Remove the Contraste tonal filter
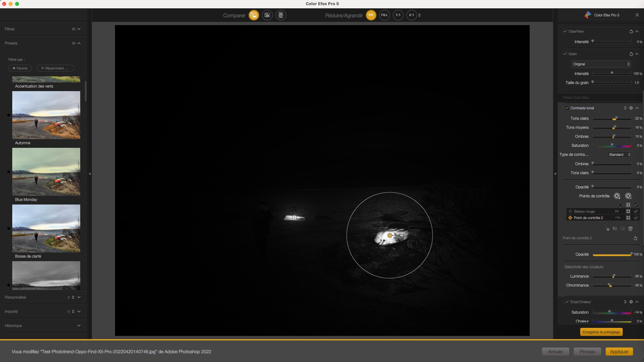This screenshot has width=644, height=362. tap(631, 108)
